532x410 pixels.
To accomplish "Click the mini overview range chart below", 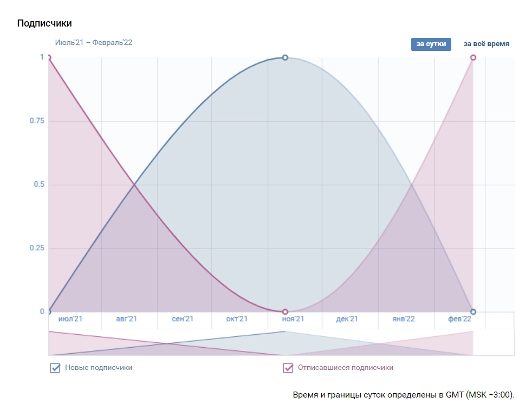I will click(281, 343).
